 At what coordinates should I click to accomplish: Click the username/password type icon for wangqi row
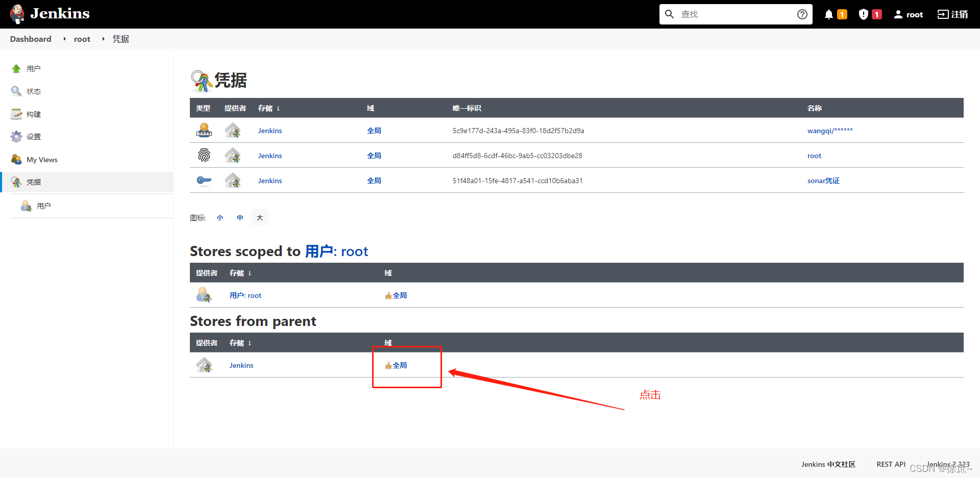[x=204, y=131]
